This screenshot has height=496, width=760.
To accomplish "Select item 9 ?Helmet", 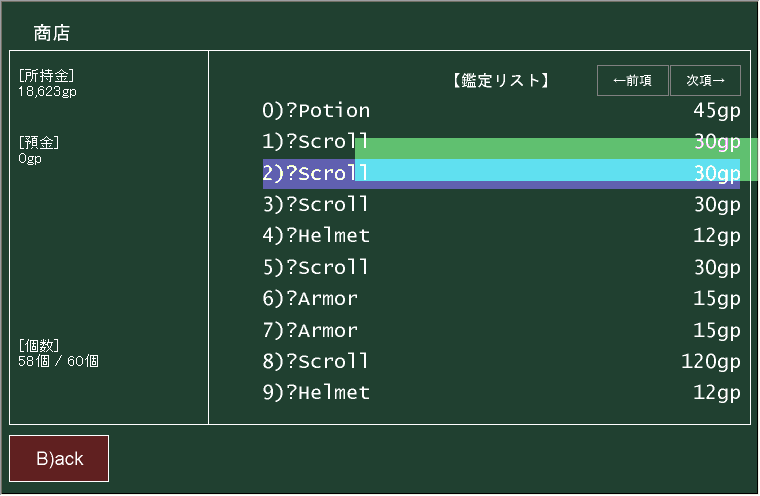I will coord(316,393).
